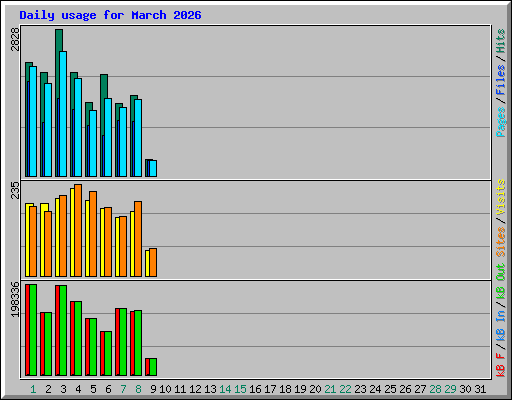Click day 20 on the x-axis
Viewport: 512px width, 400px height.
tap(315, 389)
